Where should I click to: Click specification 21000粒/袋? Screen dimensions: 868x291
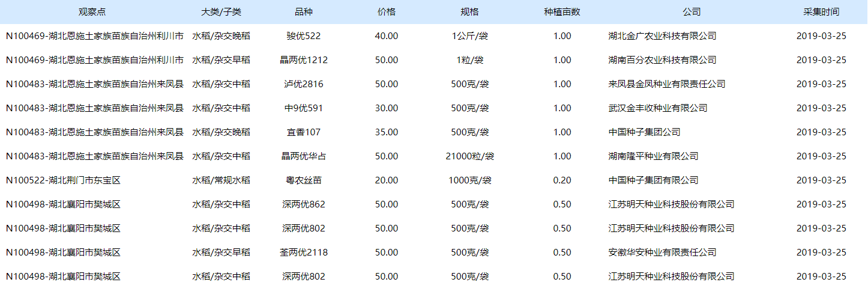coord(469,156)
